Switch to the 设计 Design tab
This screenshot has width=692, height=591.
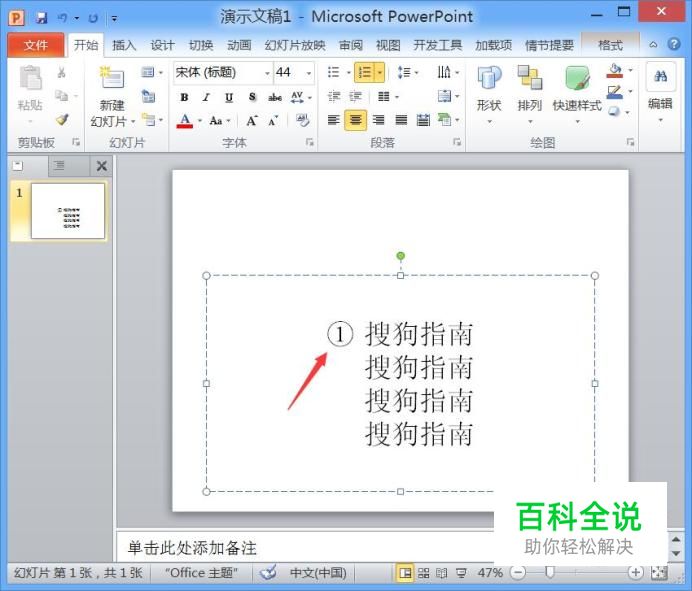[x=162, y=45]
